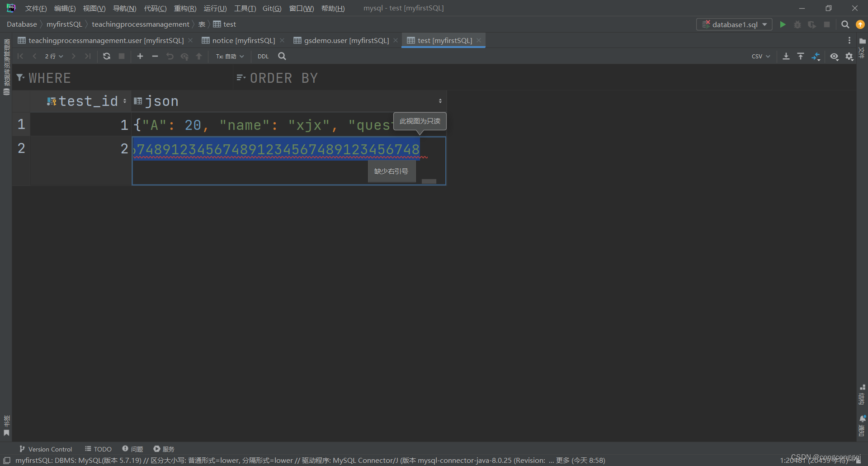Debug the current configuration
Viewport: 868px width, 466px height.
[797, 24]
